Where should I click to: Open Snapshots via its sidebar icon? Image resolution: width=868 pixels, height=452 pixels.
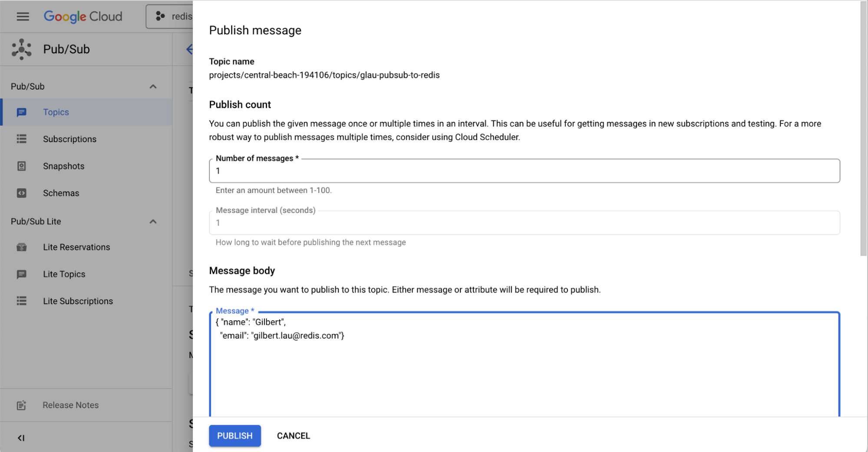coord(21,166)
